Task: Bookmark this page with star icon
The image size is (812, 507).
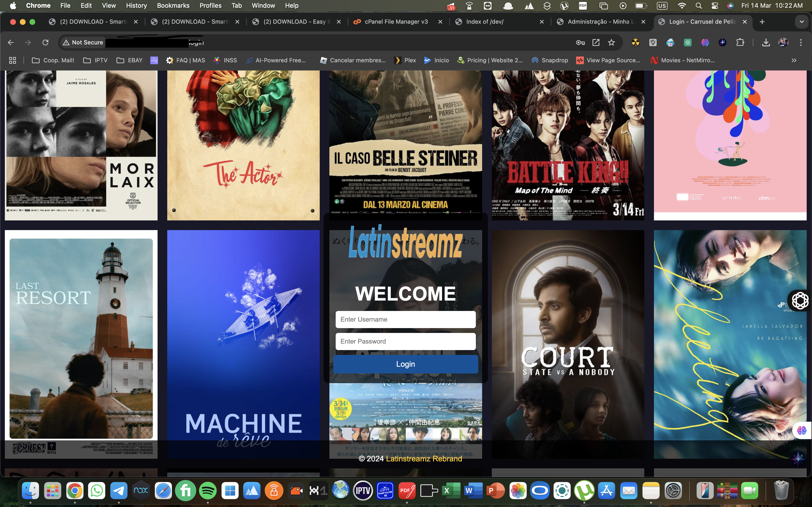Action: [611, 42]
